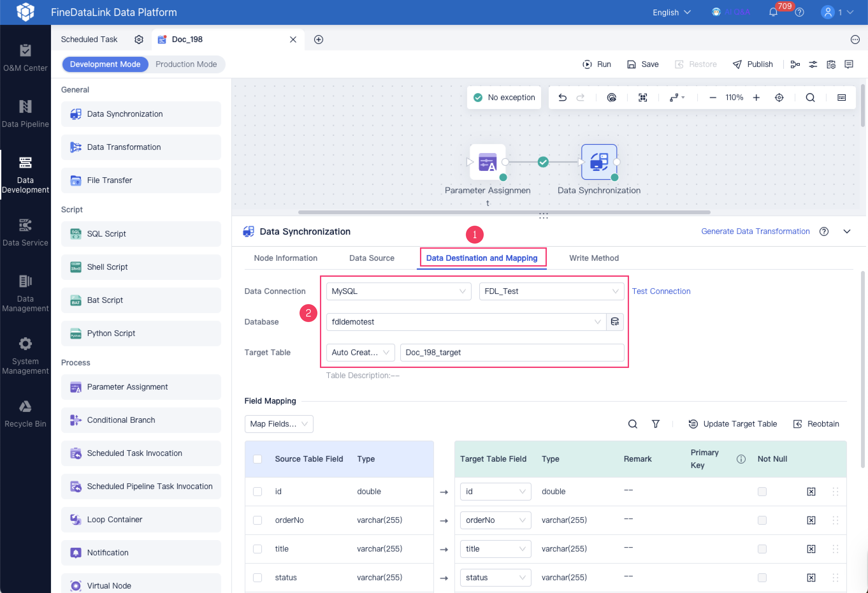Open the Scheduled Task tab

(x=89, y=40)
